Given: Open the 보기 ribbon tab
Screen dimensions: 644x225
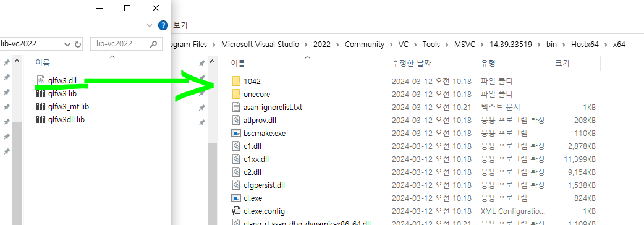Looking at the screenshot, I should point(180,25).
